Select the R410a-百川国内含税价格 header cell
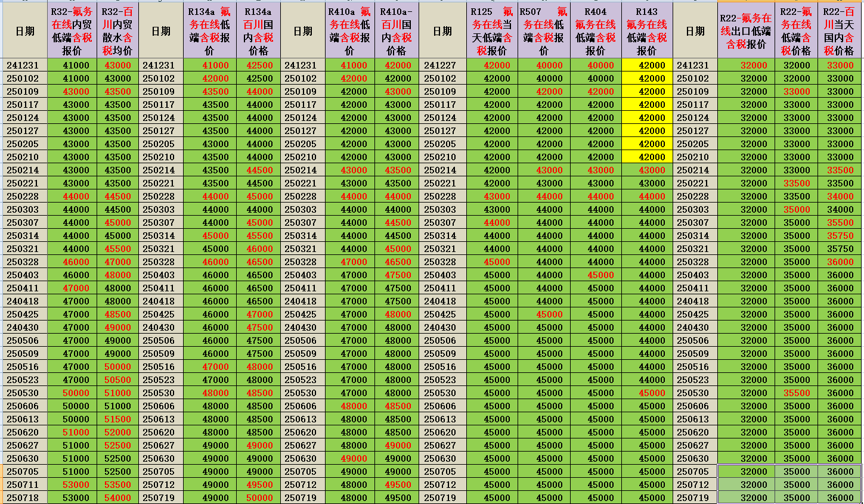Viewport: 864px width, 504px height. click(x=397, y=31)
